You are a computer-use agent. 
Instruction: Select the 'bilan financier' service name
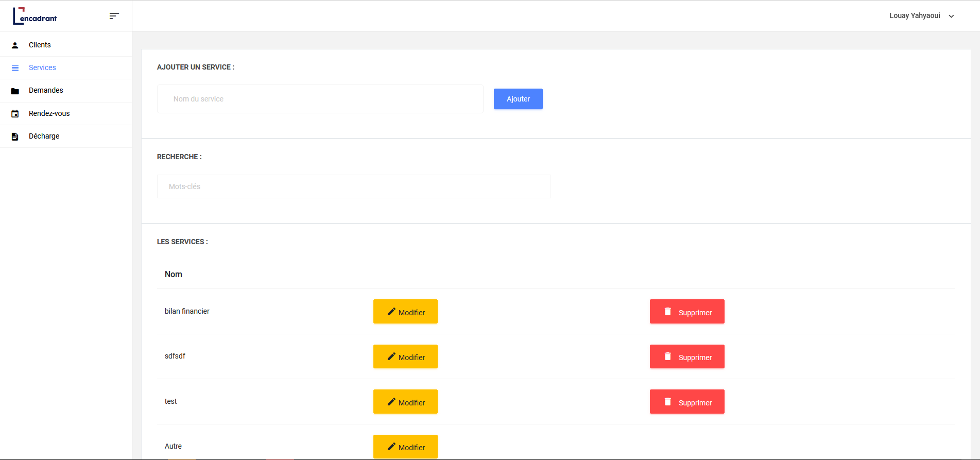pos(187,311)
